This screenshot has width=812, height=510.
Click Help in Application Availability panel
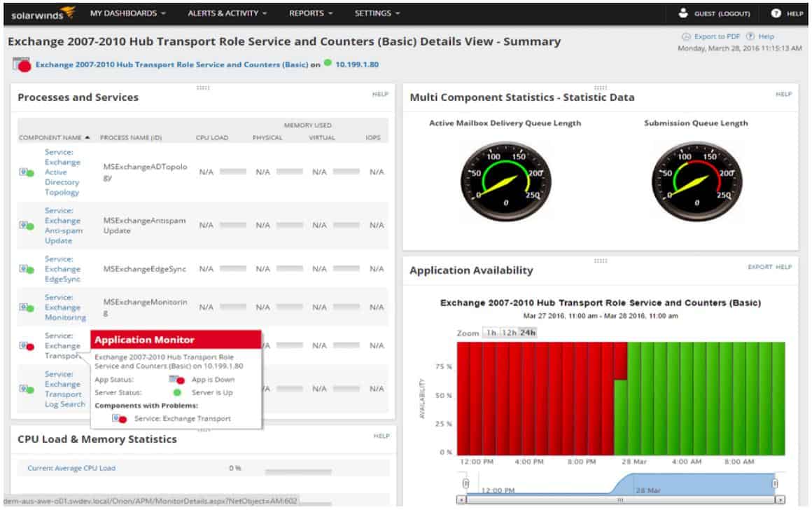point(783,267)
